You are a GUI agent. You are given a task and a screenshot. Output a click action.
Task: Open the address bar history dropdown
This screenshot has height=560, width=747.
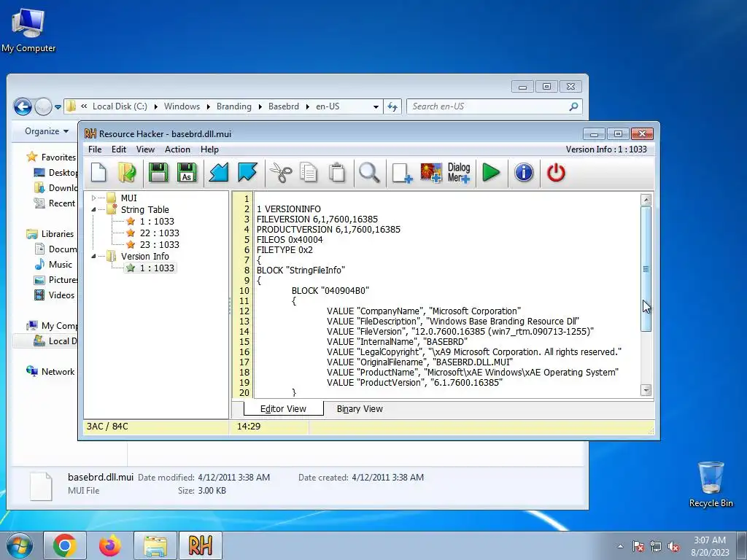click(376, 106)
